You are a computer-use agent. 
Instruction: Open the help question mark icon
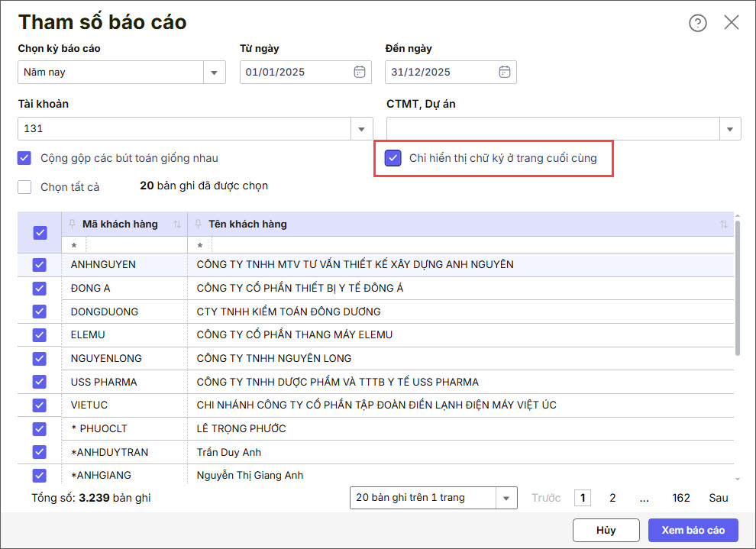pyautogui.click(x=697, y=23)
